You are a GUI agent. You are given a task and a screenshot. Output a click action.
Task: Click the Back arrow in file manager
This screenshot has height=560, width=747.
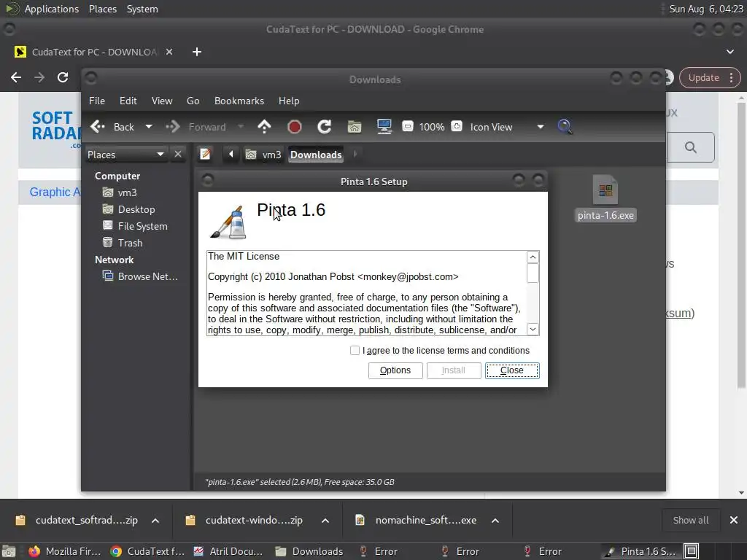[x=98, y=127]
